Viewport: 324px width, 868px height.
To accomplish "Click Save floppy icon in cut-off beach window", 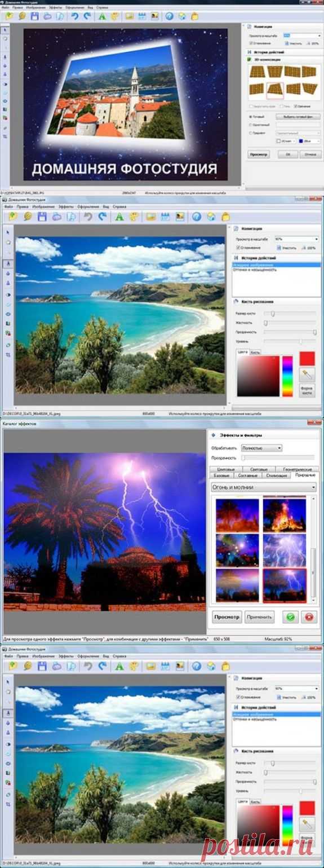I will click(42, 666).
